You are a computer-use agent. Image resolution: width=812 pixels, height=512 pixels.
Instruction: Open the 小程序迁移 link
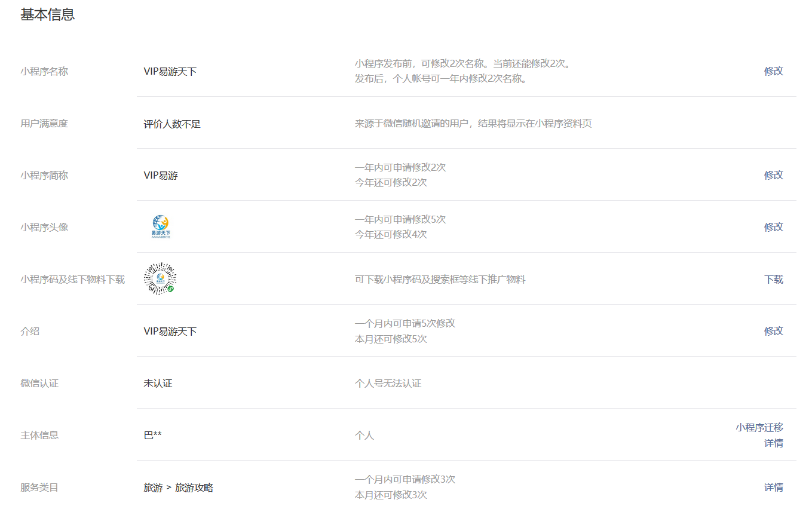759,427
